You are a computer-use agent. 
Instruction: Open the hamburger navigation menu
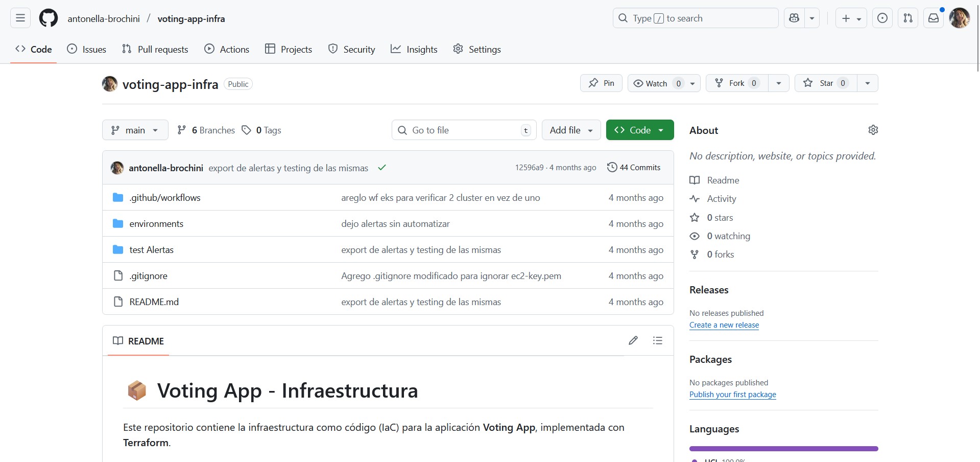pos(20,18)
